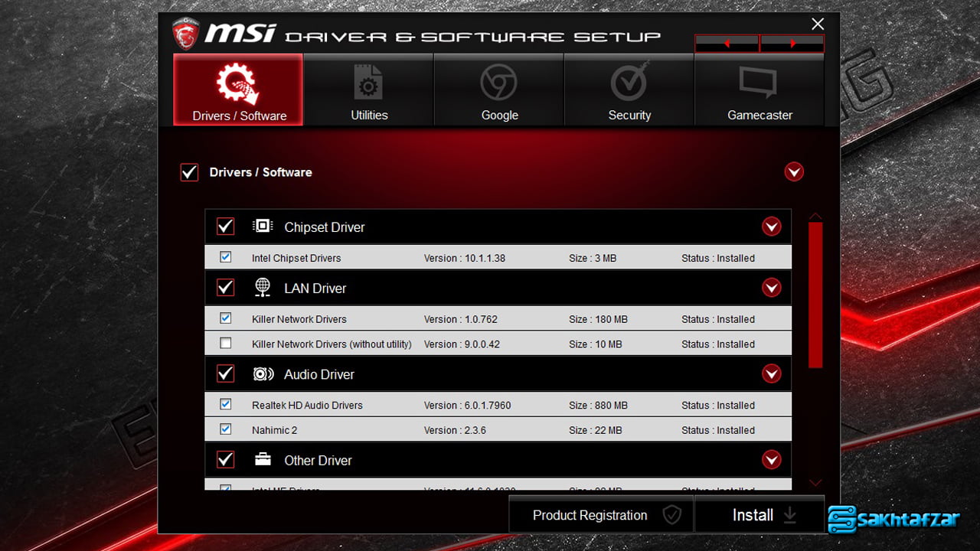Collapse the top Drivers / Software expander
This screenshot has width=980, height=551.
click(x=794, y=172)
